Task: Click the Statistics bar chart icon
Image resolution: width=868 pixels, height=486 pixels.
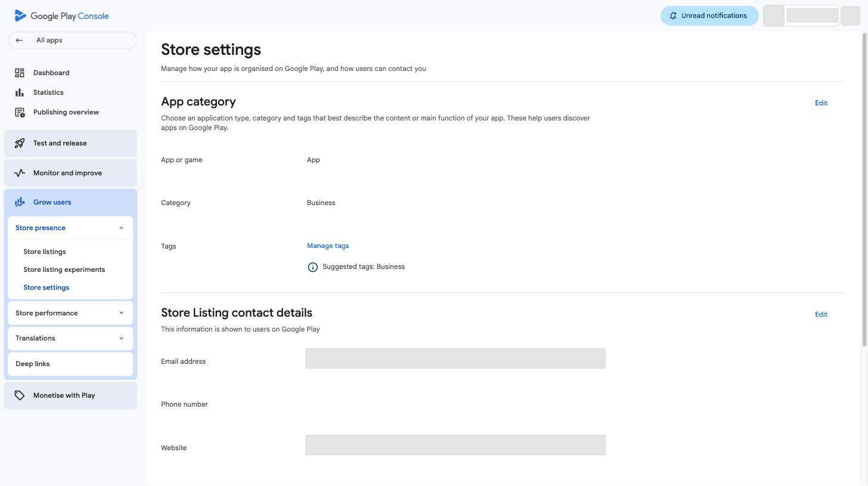Action: pyautogui.click(x=20, y=92)
